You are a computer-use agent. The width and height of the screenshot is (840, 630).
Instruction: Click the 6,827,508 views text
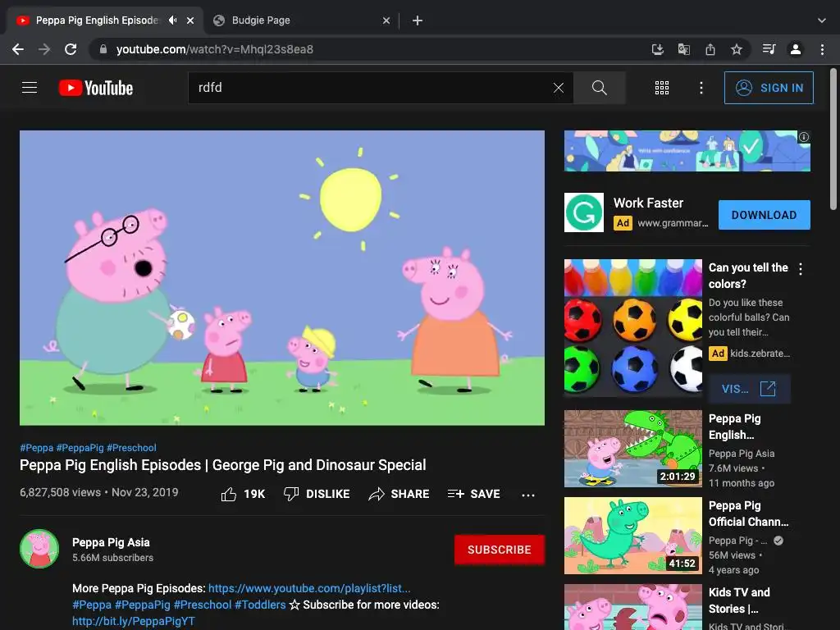tap(60, 492)
